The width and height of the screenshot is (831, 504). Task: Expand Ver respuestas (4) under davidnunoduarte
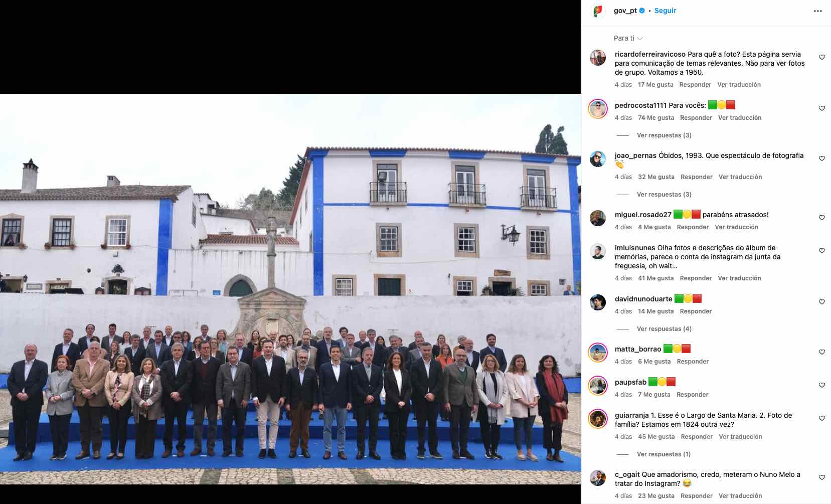pos(664,329)
